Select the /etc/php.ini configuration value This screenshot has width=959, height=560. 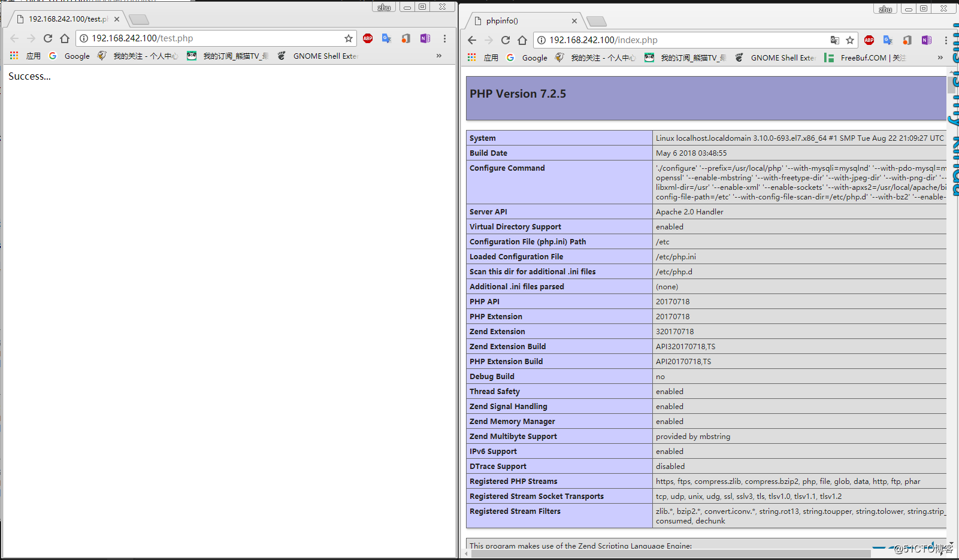tap(676, 256)
